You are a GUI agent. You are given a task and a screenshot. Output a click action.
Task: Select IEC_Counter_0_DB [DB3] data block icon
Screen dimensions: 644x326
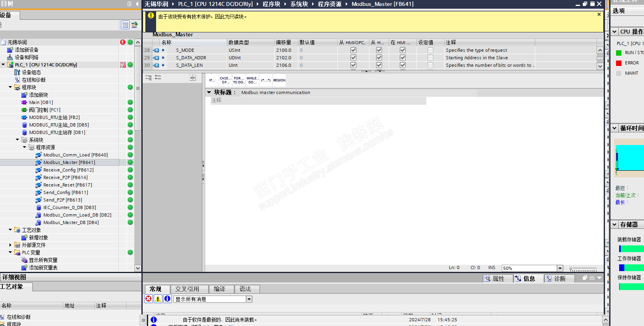coord(39,207)
